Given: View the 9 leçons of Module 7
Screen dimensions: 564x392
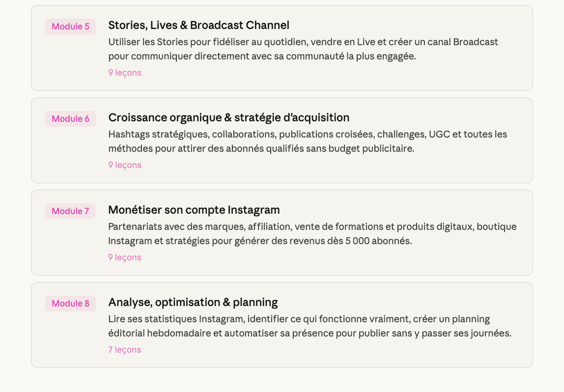Looking at the screenshot, I should (x=125, y=257).
